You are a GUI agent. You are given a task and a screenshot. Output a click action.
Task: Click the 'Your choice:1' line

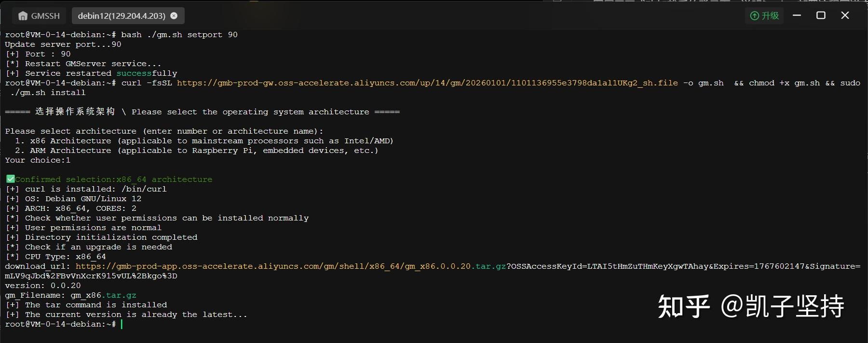38,160
